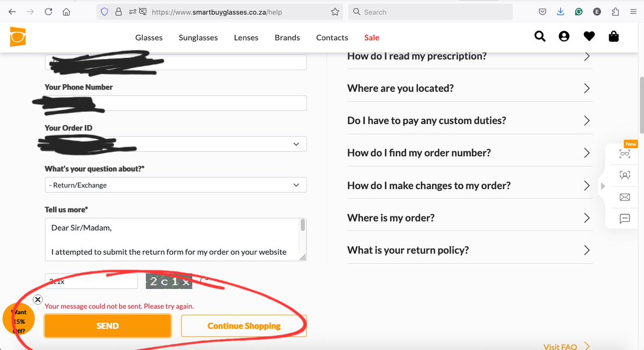Image resolution: width=644 pixels, height=350 pixels.
Task: Open Firefox application hamburger menu
Action: [633, 12]
